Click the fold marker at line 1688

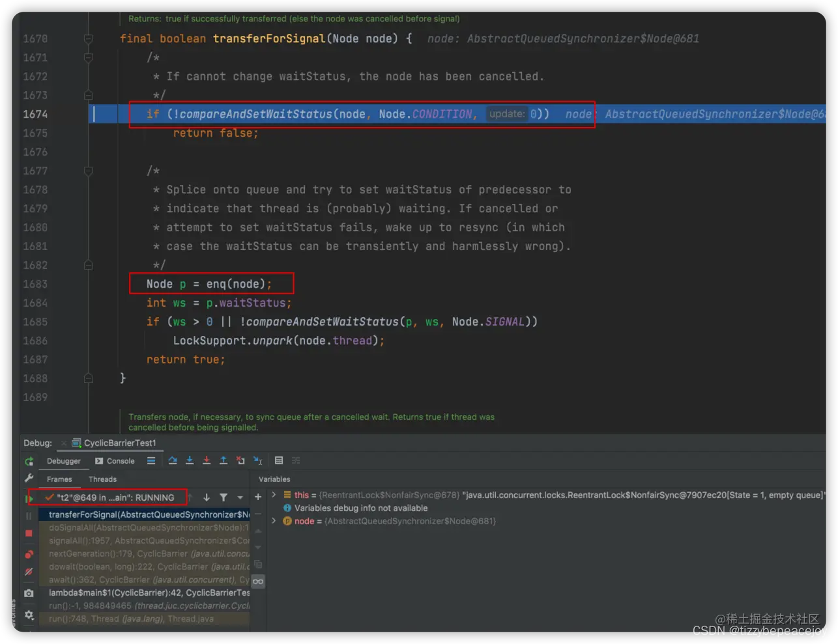click(x=88, y=379)
